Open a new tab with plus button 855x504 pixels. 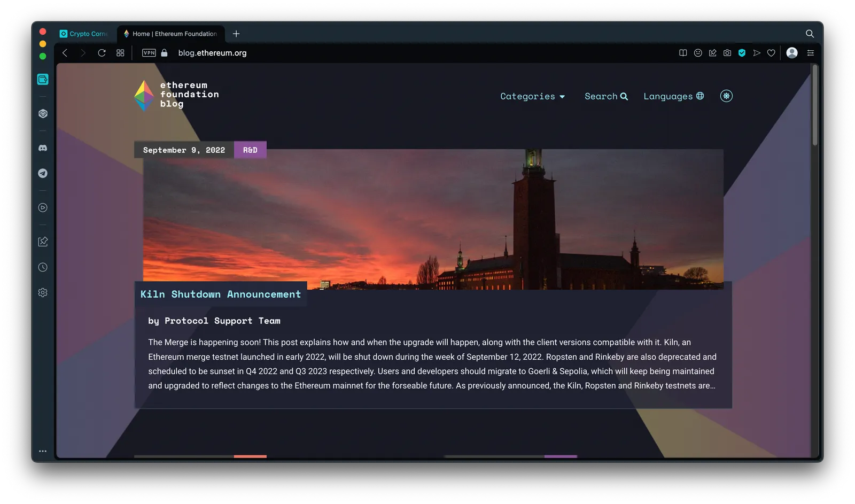(x=236, y=34)
